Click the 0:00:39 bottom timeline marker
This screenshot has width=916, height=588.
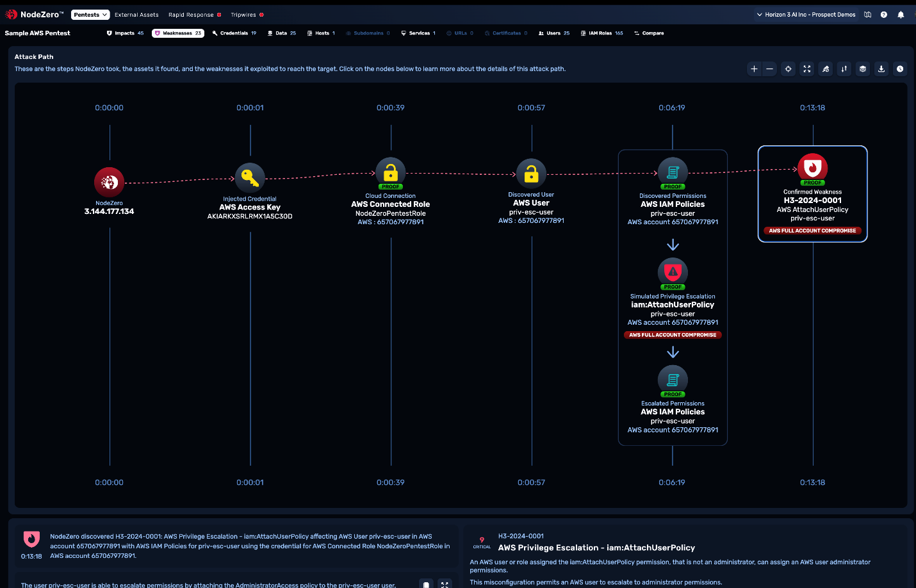pos(391,482)
